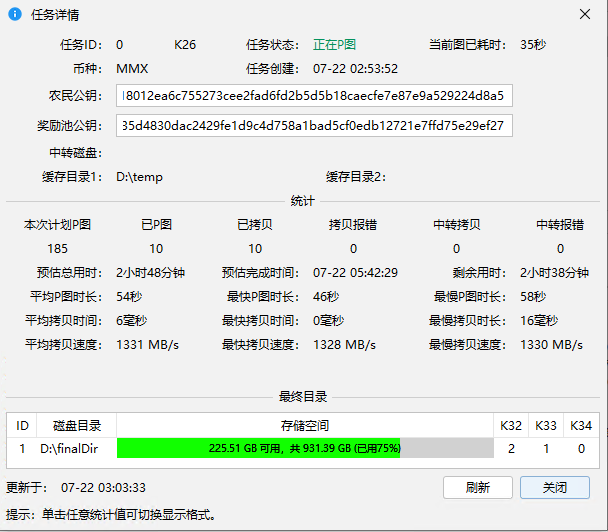Click inside the 农民公钥 key field
The width and height of the screenshot is (608, 532).
click(x=316, y=96)
